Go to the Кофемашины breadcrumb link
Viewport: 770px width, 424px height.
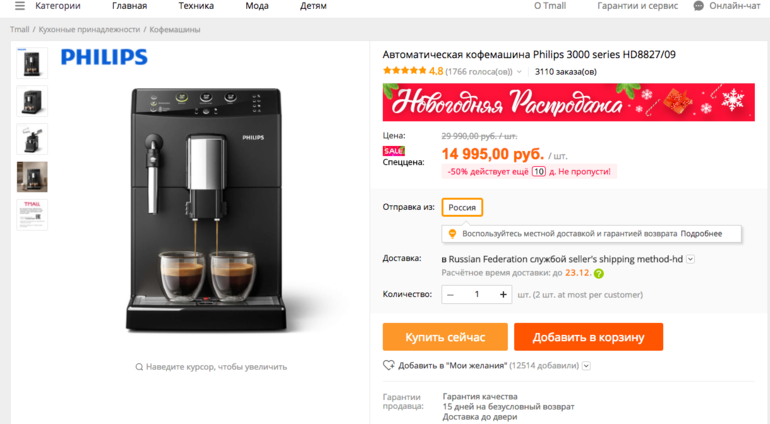point(175,29)
